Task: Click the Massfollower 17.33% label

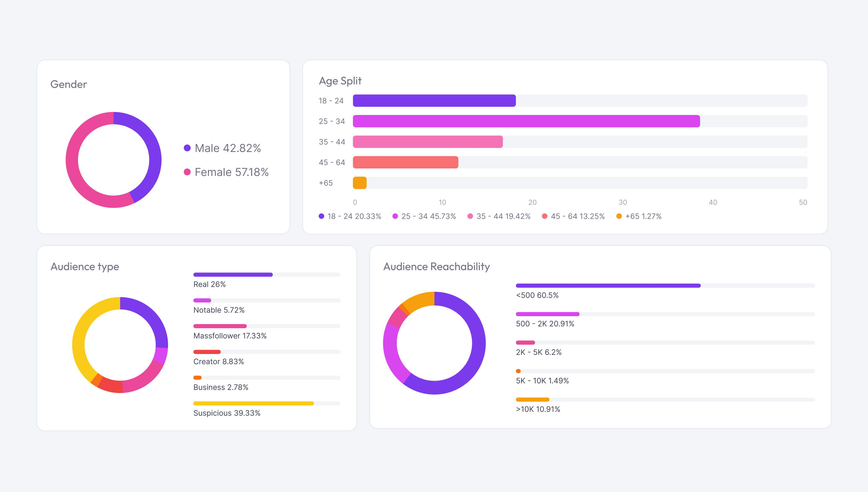Action: coord(230,336)
